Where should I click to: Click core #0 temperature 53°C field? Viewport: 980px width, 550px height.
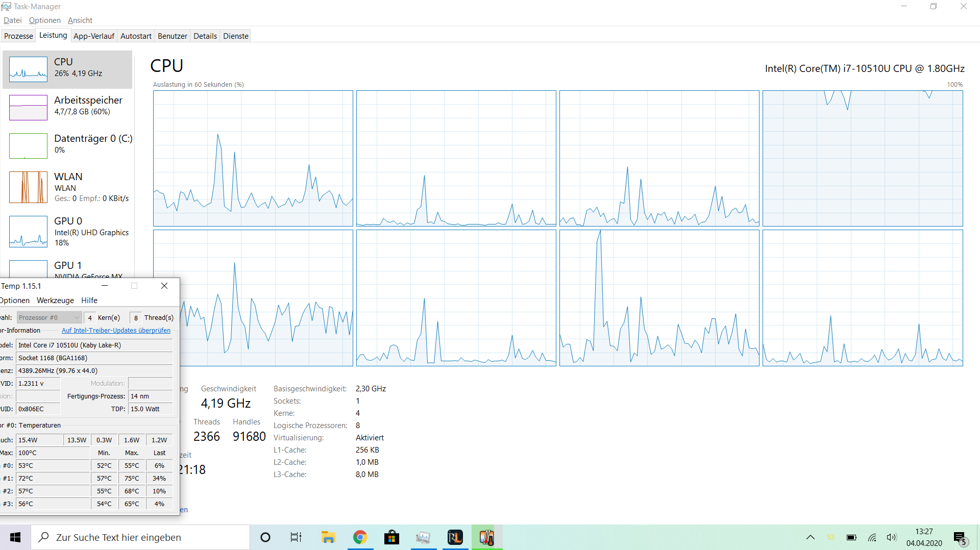(x=53, y=465)
